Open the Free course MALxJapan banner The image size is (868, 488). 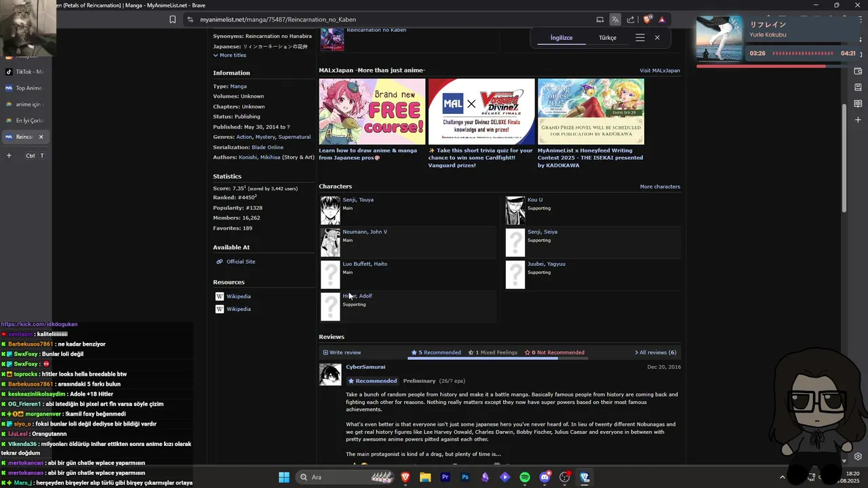(372, 111)
